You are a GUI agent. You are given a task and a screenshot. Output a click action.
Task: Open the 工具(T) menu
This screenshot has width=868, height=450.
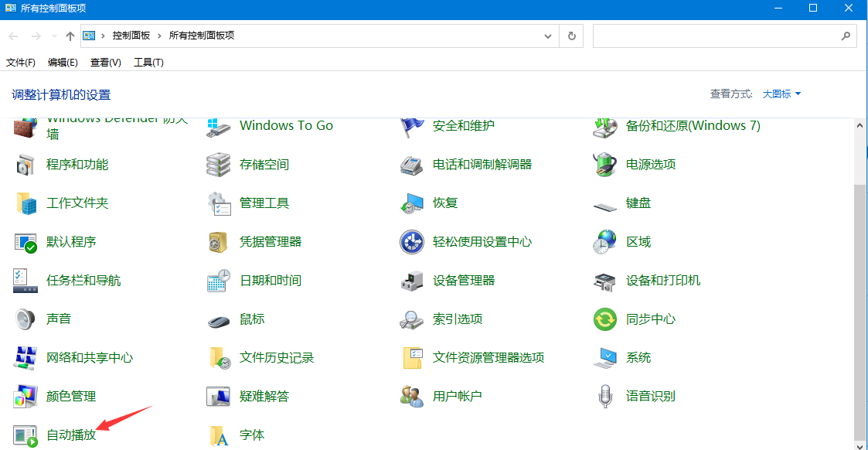coord(148,63)
